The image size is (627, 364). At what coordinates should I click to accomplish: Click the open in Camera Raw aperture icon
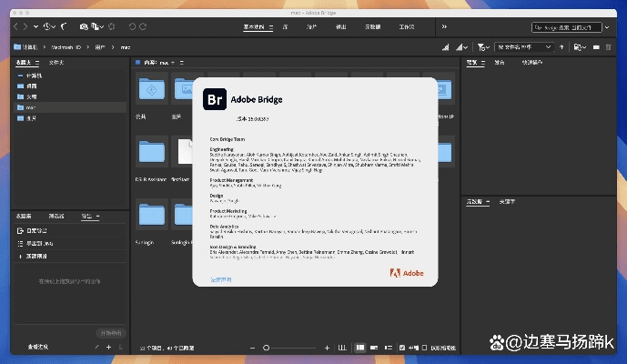[x=112, y=26]
